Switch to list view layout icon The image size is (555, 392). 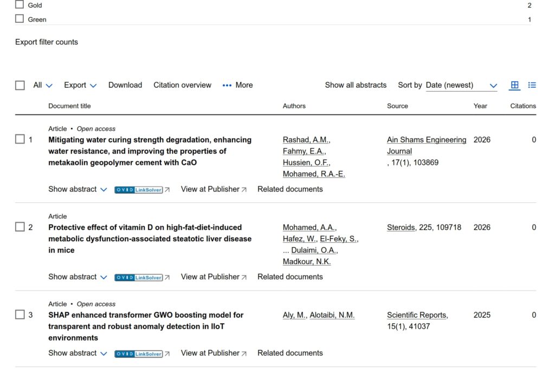[x=532, y=85]
